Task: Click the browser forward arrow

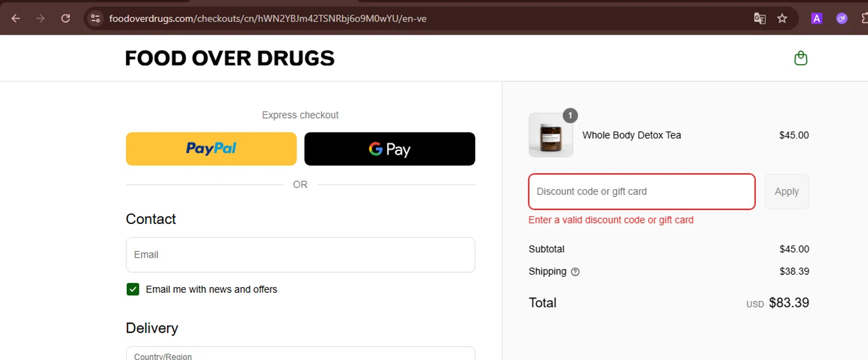Action: (x=41, y=19)
